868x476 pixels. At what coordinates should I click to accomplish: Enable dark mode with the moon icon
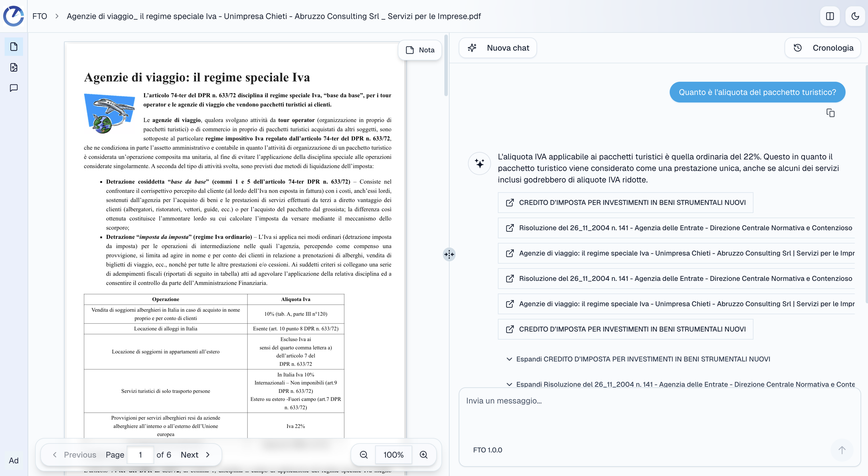coord(854,16)
